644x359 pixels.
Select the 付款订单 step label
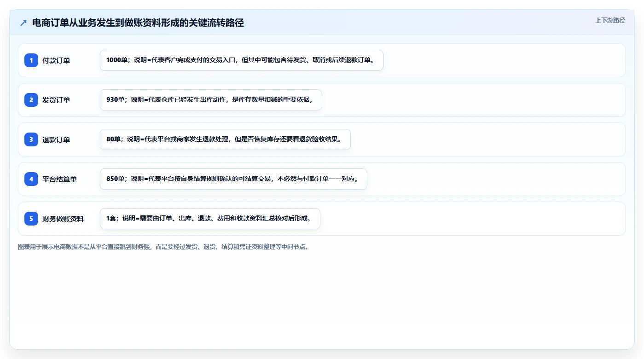pos(56,60)
